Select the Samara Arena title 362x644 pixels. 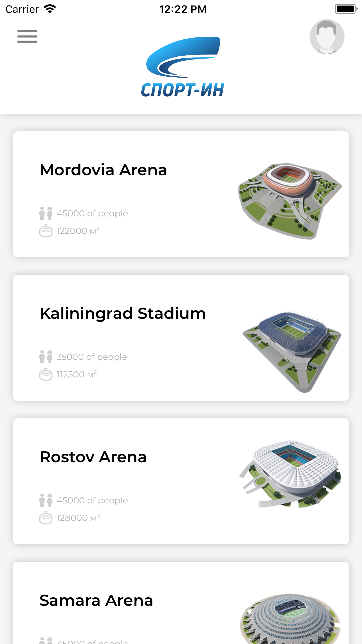96,601
